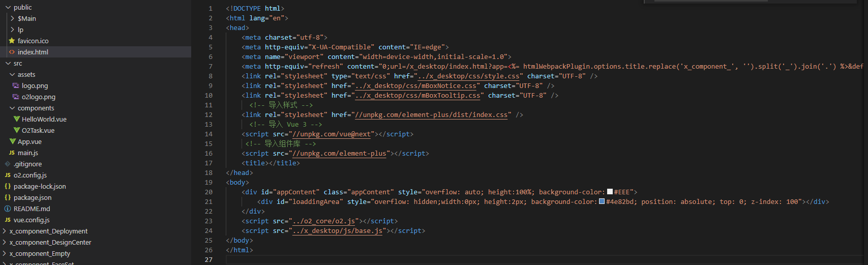The image size is (868, 265).
Task: Click the braces icon beside package.json
Action: tap(8, 197)
